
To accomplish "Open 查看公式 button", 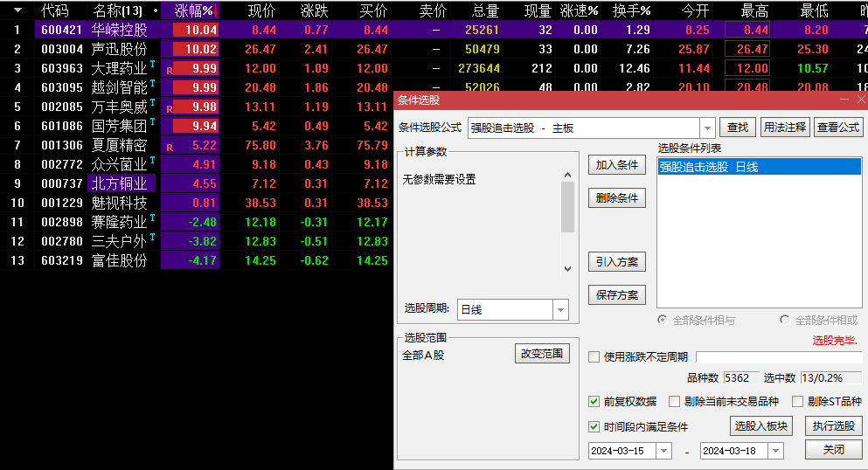I will click(838, 128).
